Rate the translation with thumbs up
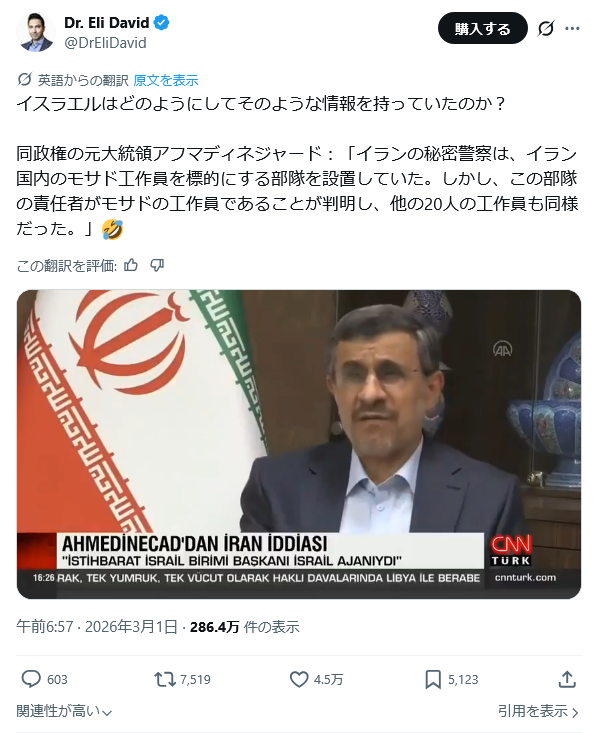Screen dimensions: 598x733 point(131,266)
